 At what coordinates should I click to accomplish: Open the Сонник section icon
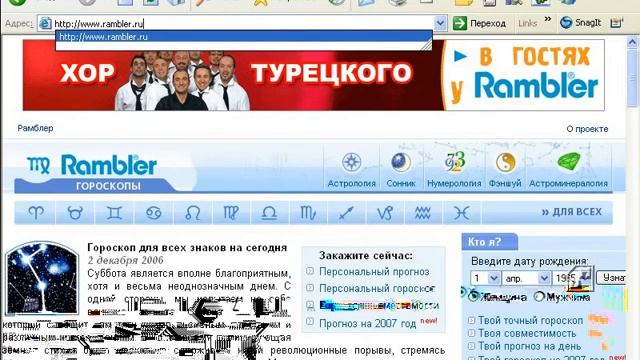(x=401, y=162)
